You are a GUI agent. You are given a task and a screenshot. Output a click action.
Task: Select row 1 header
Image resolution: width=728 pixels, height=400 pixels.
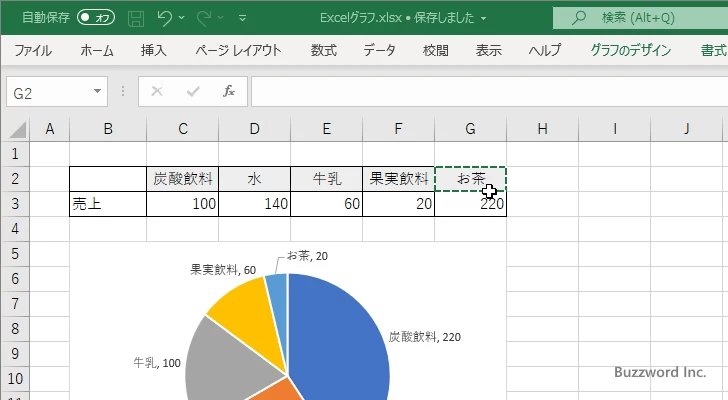tap(15, 154)
